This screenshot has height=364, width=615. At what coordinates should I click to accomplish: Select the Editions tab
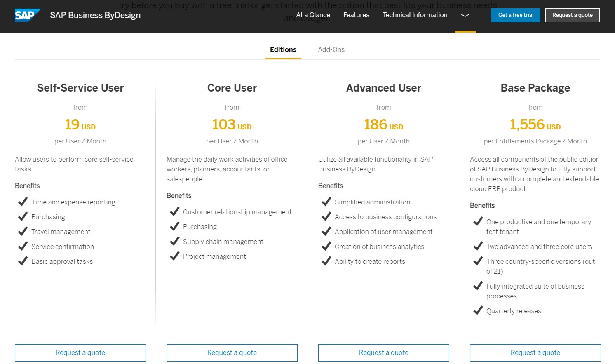(283, 49)
